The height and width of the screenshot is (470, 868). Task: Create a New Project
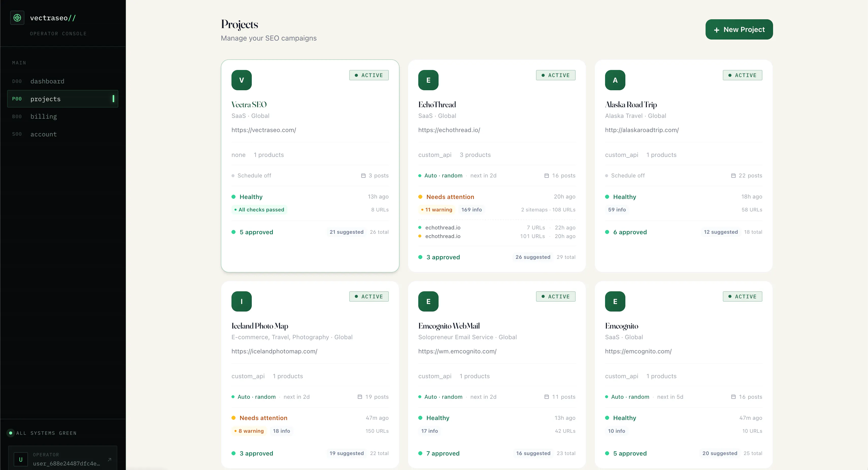tap(739, 29)
